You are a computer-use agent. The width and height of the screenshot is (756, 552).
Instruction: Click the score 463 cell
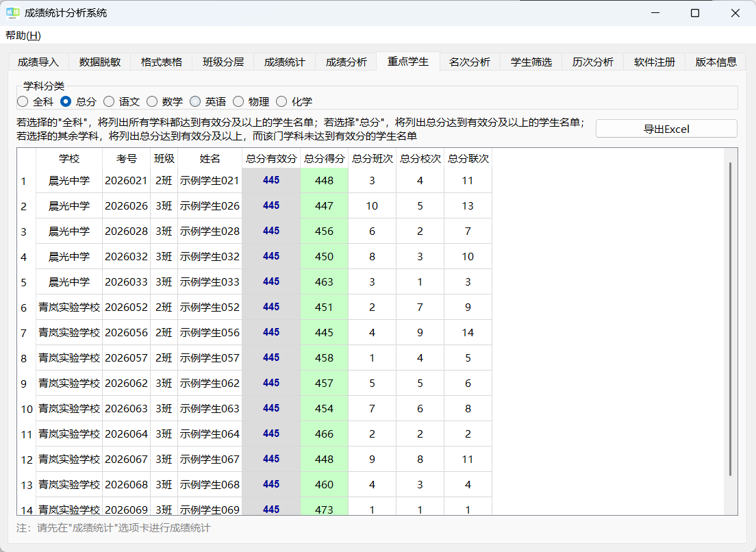(x=324, y=282)
